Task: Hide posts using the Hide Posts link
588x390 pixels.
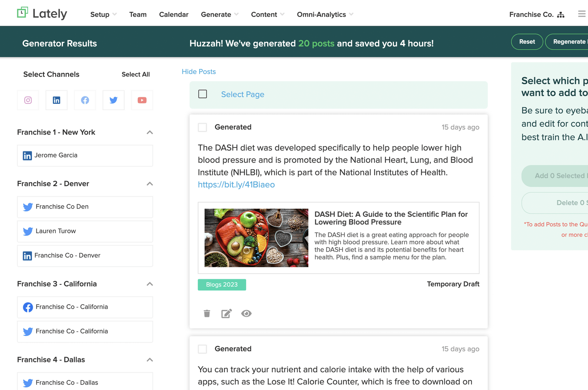Action: tap(198, 71)
